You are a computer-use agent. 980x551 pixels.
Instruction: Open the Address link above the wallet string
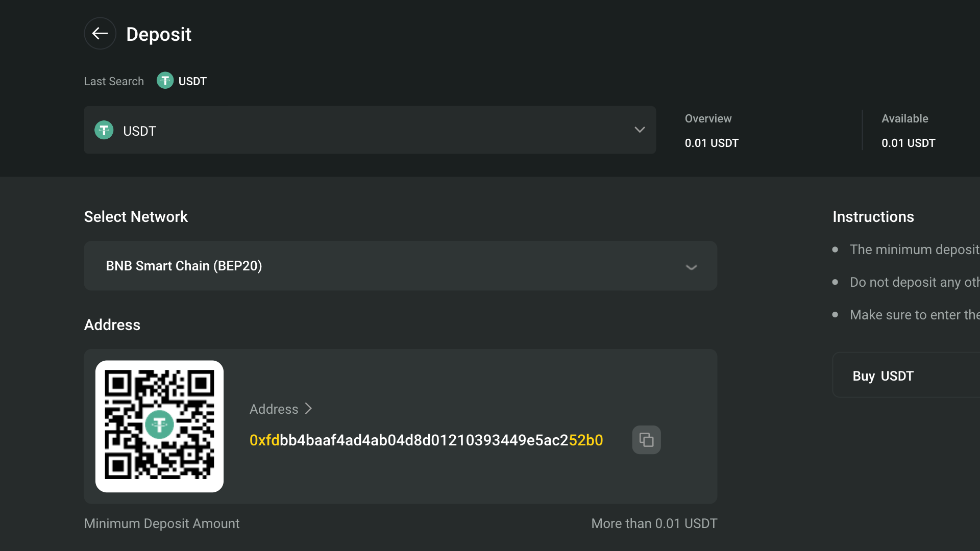280,409
